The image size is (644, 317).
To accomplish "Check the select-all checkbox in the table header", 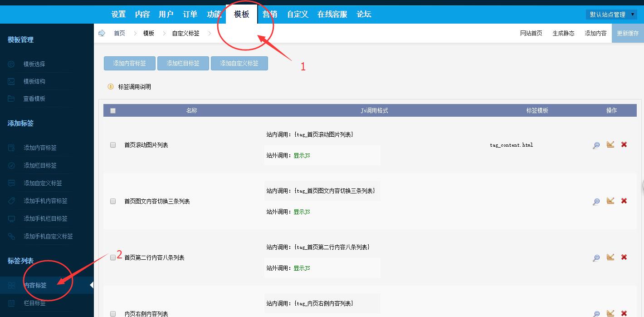I will [113, 110].
